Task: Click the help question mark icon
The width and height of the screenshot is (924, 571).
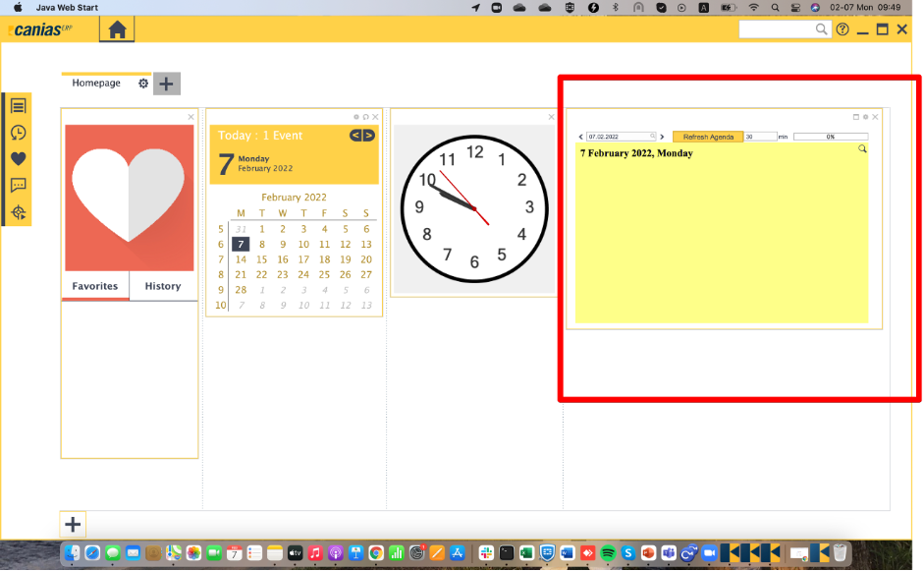Action: [x=842, y=29]
